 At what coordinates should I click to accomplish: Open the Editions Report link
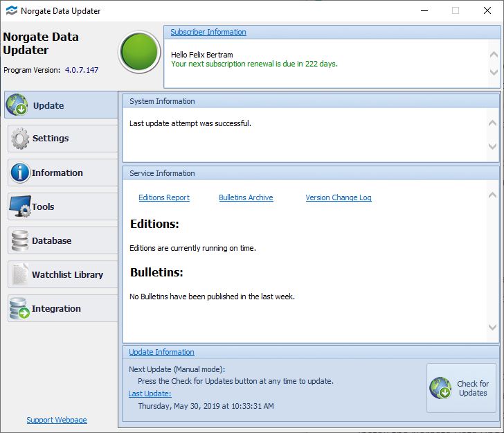[164, 197]
